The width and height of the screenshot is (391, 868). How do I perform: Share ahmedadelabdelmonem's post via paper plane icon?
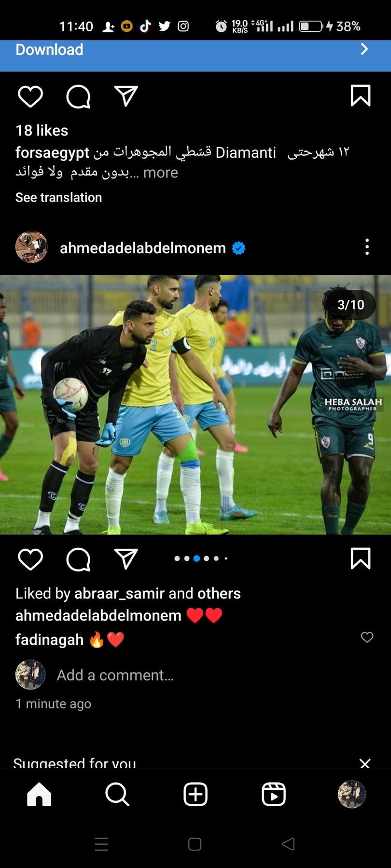point(126,559)
